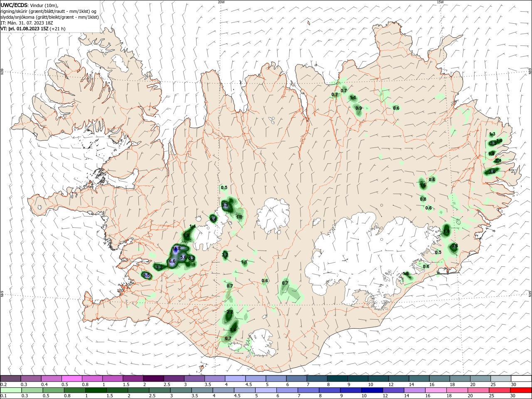
Task: Click the 2.2 precipitation value in south Iceland
Action: point(230,312)
